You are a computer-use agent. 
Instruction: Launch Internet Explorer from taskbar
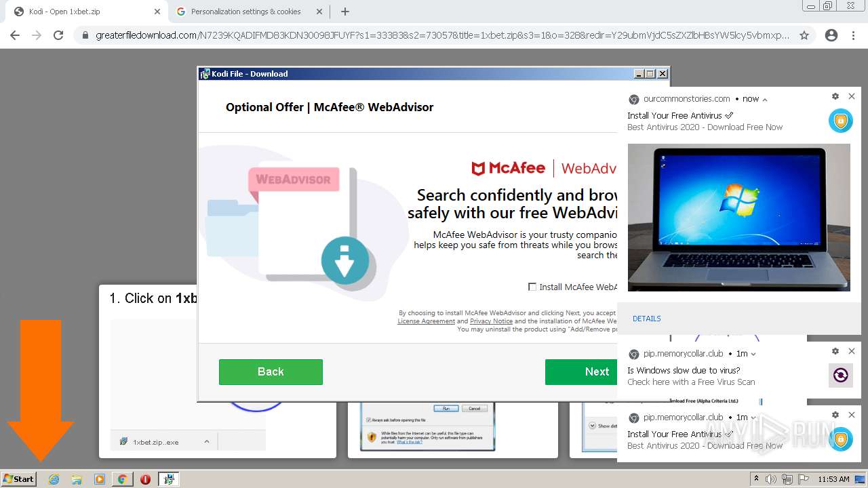pos(54,479)
